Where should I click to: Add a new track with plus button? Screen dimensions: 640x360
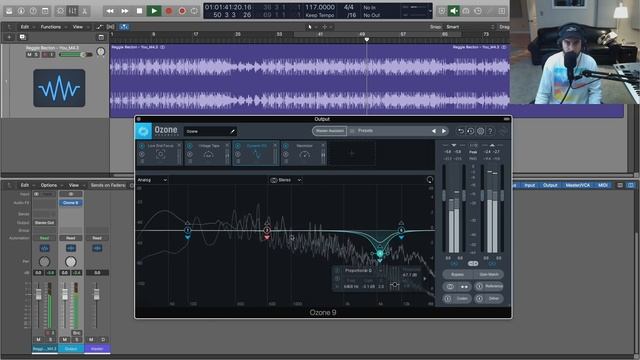coord(9,37)
